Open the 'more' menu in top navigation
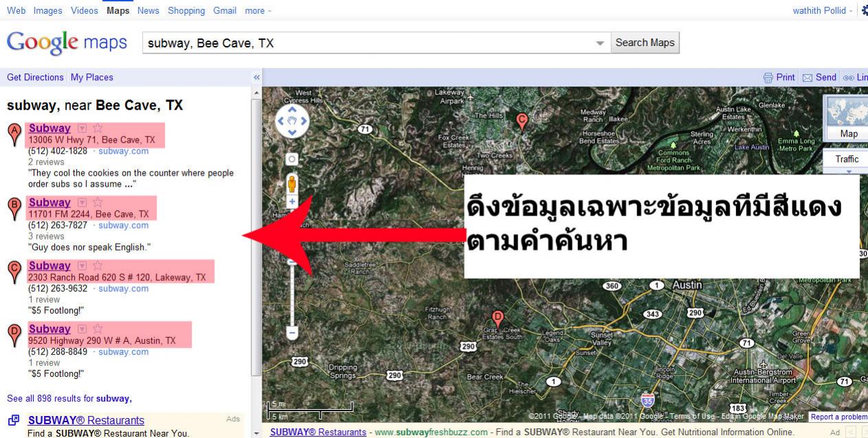 [x=258, y=10]
